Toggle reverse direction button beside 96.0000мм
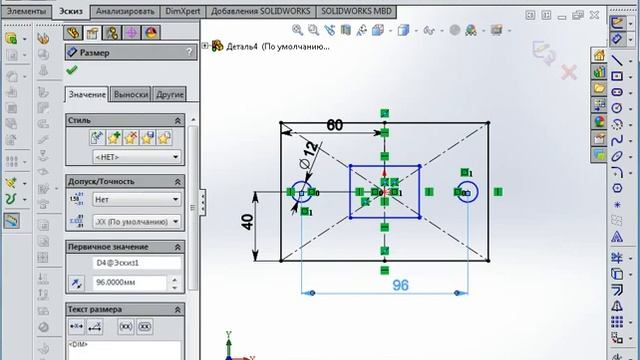 coord(76,282)
